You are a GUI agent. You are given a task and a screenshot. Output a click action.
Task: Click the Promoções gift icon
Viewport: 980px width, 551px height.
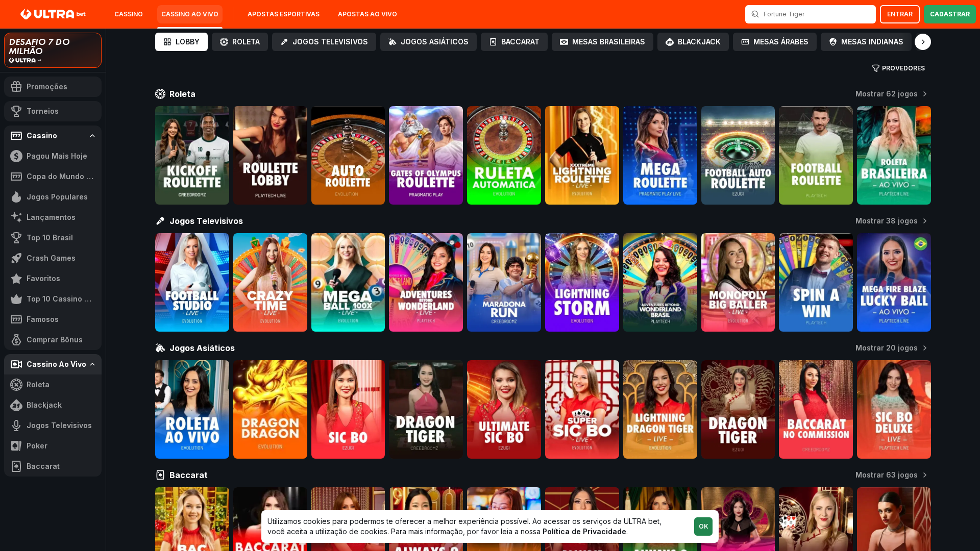[x=16, y=87]
